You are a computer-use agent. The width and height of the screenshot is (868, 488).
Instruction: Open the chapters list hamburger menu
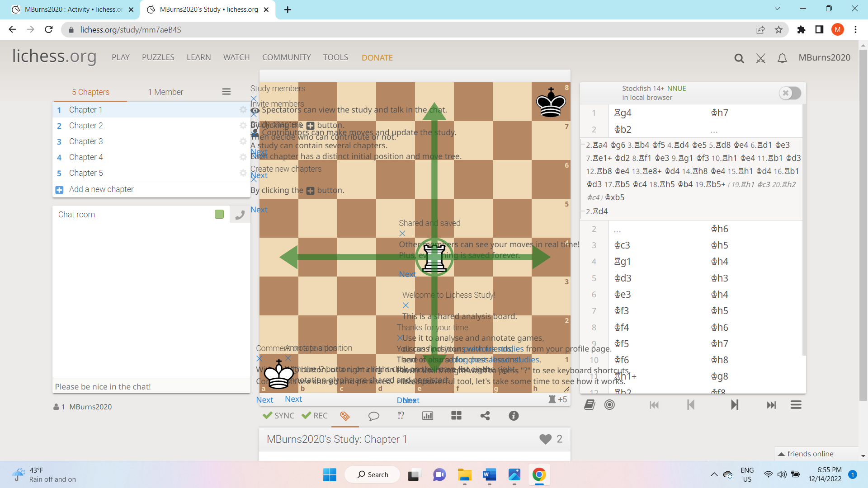tap(226, 91)
